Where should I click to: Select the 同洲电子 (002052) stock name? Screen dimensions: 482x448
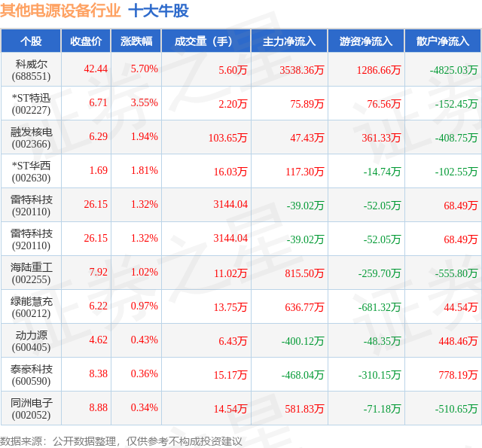click(x=31, y=408)
